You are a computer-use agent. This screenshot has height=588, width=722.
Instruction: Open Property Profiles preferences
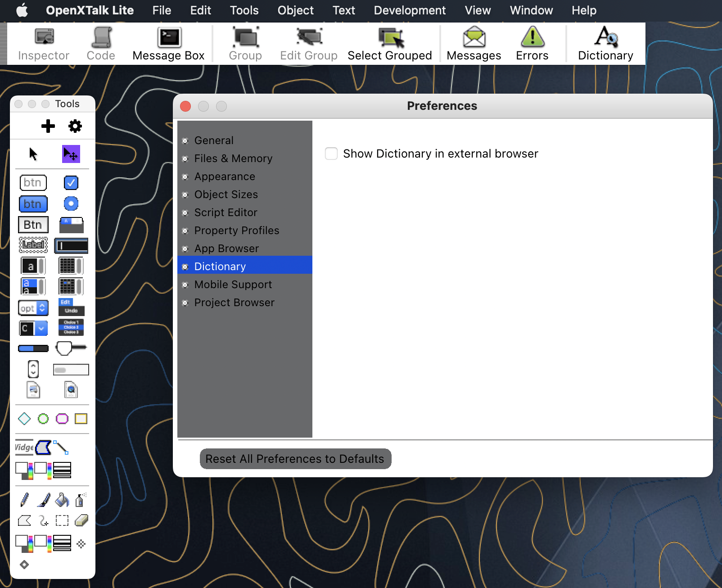245,231
